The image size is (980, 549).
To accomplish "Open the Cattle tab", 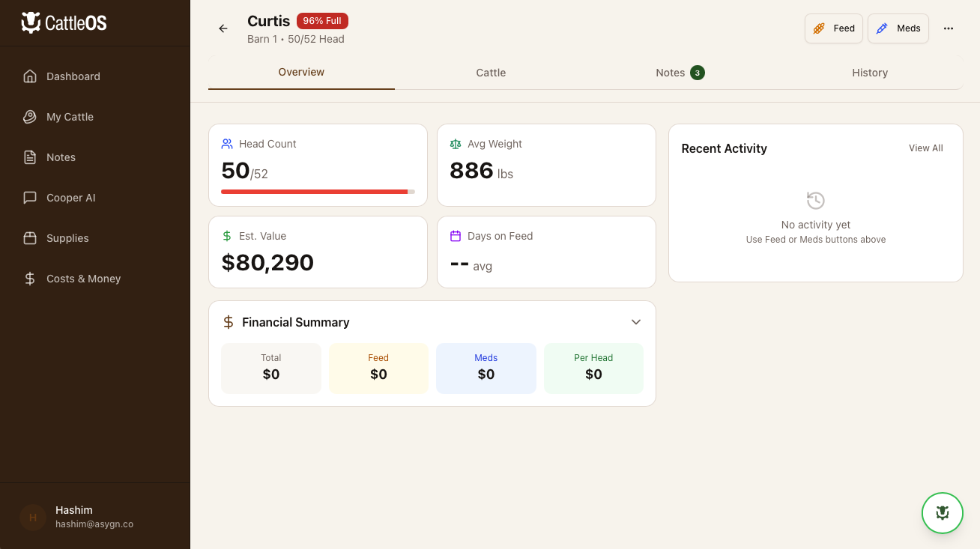I will click(x=491, y=72).
